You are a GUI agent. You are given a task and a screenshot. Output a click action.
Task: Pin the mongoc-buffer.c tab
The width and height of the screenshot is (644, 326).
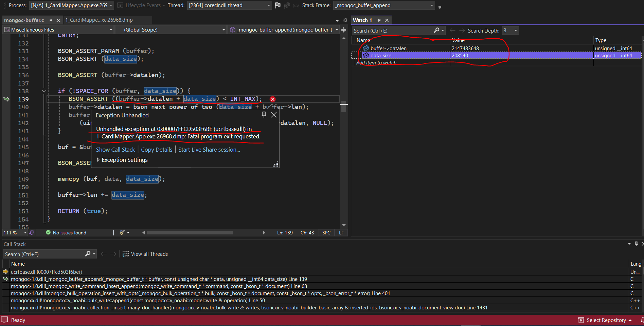[x=50, y=20]
